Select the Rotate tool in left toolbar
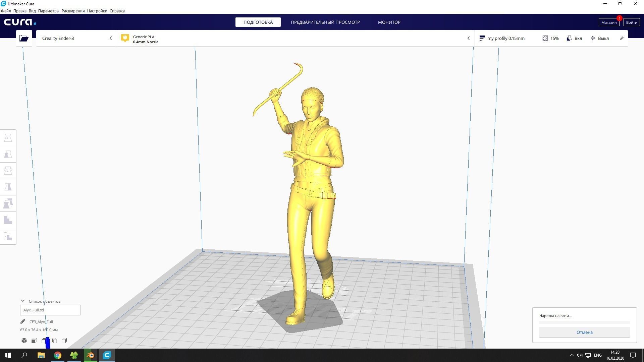 tap(8, 171)
